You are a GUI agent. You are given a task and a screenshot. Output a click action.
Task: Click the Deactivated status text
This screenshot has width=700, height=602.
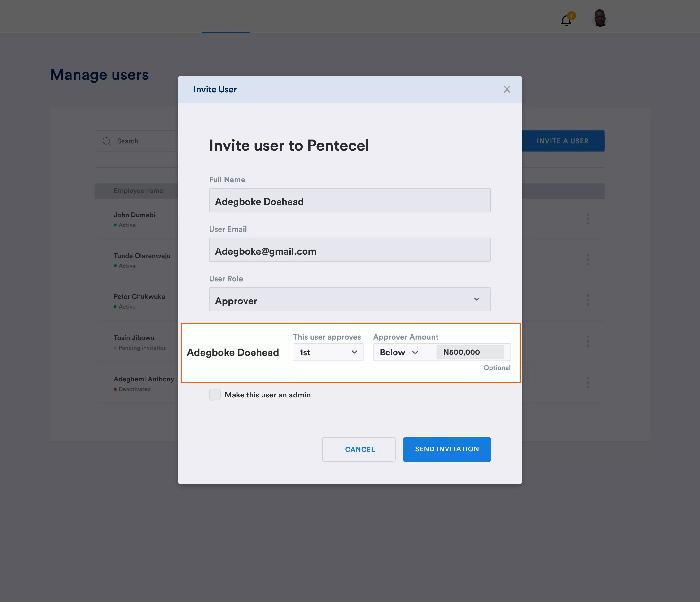pyautogui.click(x=134, y=389)
